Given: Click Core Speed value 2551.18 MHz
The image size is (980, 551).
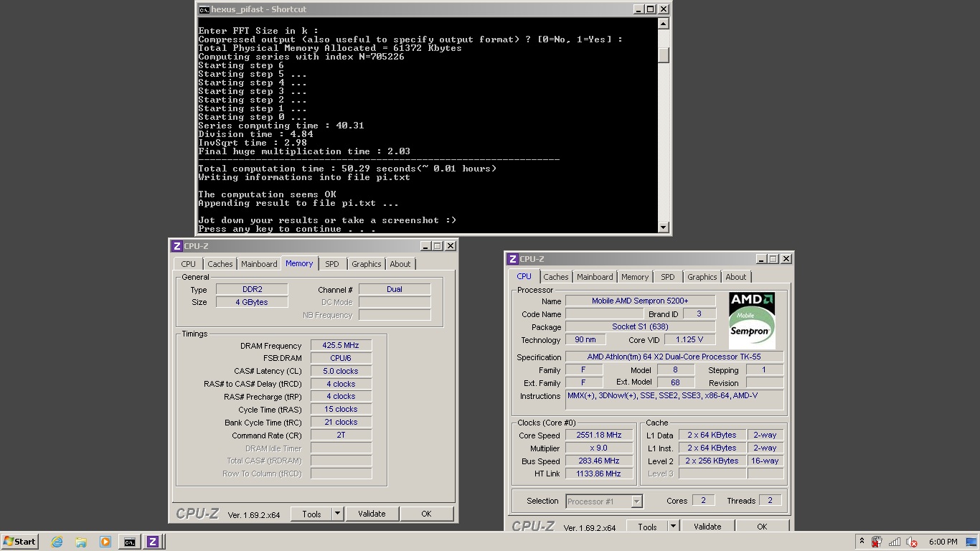Looking at the screenshot, I should coord(599,435).
